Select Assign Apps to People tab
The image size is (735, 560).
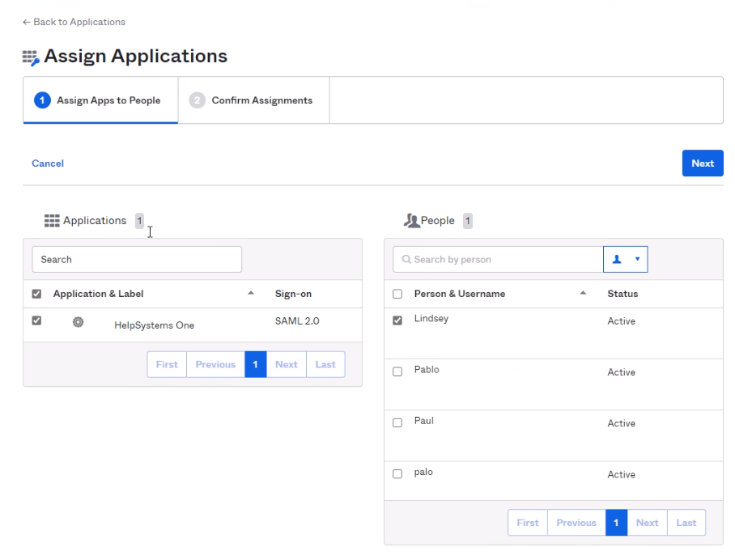(x=101, y=100)
